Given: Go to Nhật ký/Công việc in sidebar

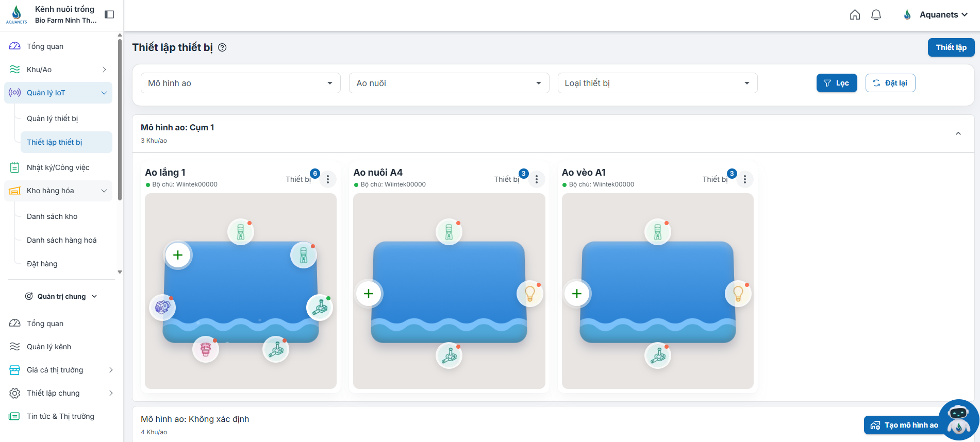Looking at the screenshot, I should [x=58, y=167].
